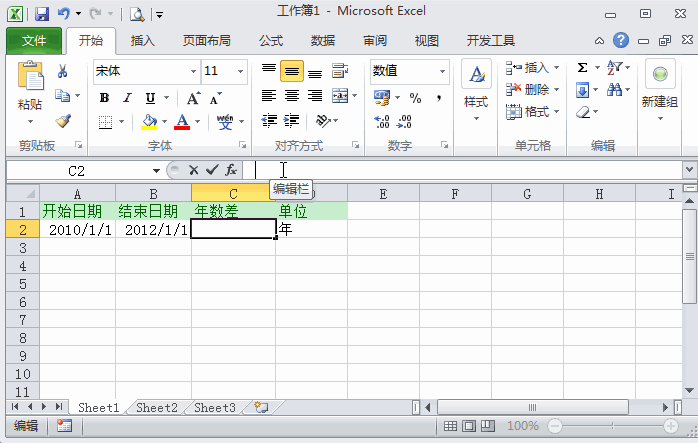Apply comma thousands separator style
Screen dimensions: 698x443
pyautogui.click(x=438, y=98)
